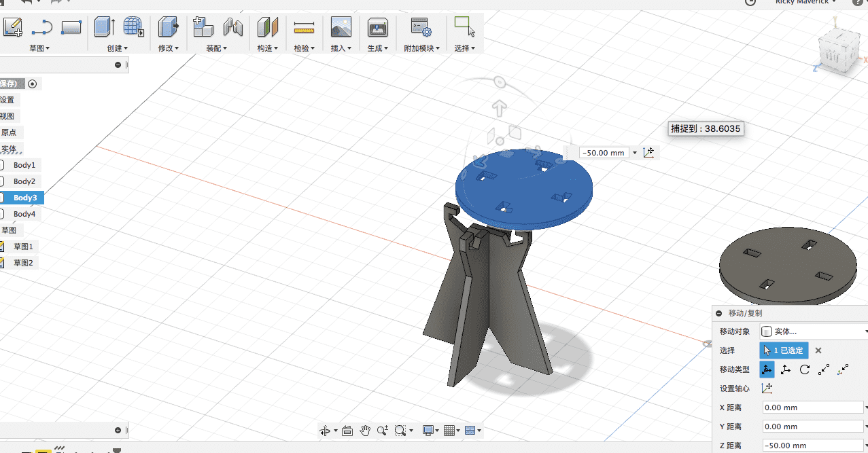This screenshot has width=868, height=453.
Task: Select the Translate move type
Action: pyautogui.click(x=786, y=369)
